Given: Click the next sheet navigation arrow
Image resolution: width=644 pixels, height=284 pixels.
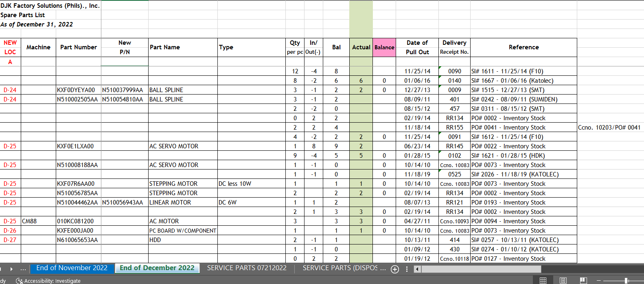Looking at the screenshot, I should click(11, 269).
